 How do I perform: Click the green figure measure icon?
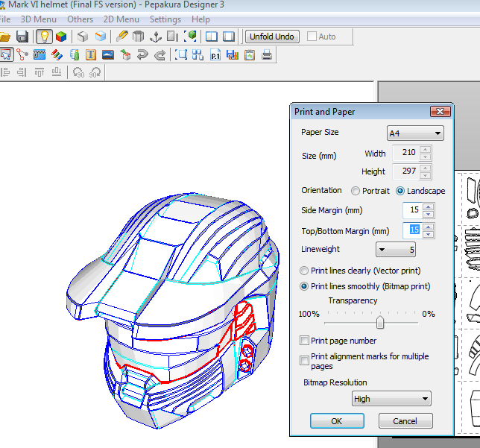(x=75, y=55)
